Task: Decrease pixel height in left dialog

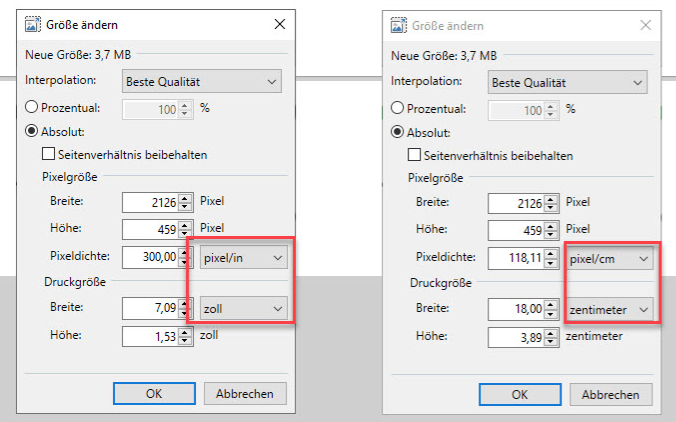Action: click(x=185, y=233)
